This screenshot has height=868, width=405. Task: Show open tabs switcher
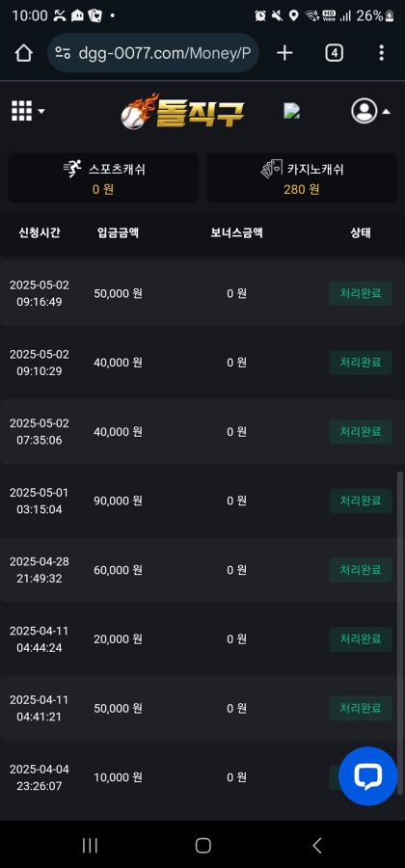pyautogui.click(x=334, y=53)
